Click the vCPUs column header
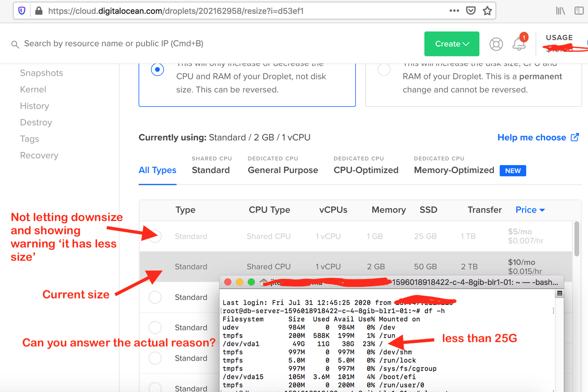This screenshot has height=392, width=588. [x=333, y=210]
